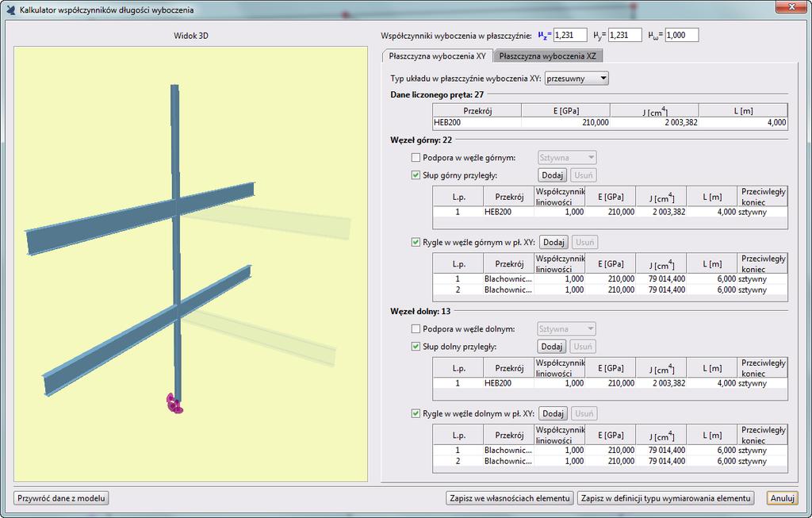Image resolution: width=812 pixels, height=518 pixels.
Task: Open the 'Typ układu' dropdown set to przesuwny
Action: 576,79
